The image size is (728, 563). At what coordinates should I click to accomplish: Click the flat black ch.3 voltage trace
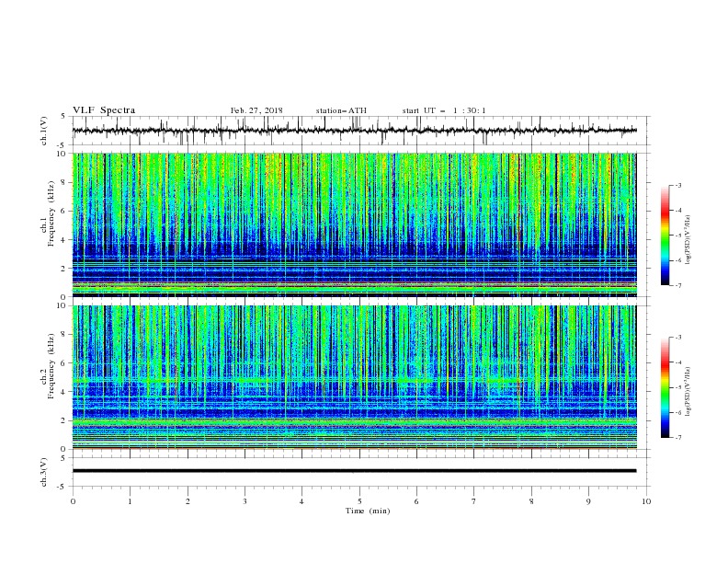click(354, 471)
